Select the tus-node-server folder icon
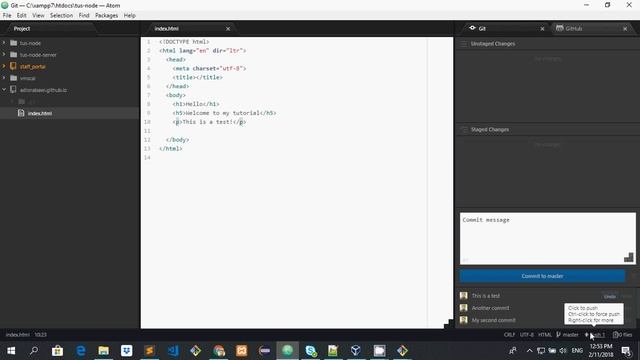640x360 pixels. pos(13,54)
